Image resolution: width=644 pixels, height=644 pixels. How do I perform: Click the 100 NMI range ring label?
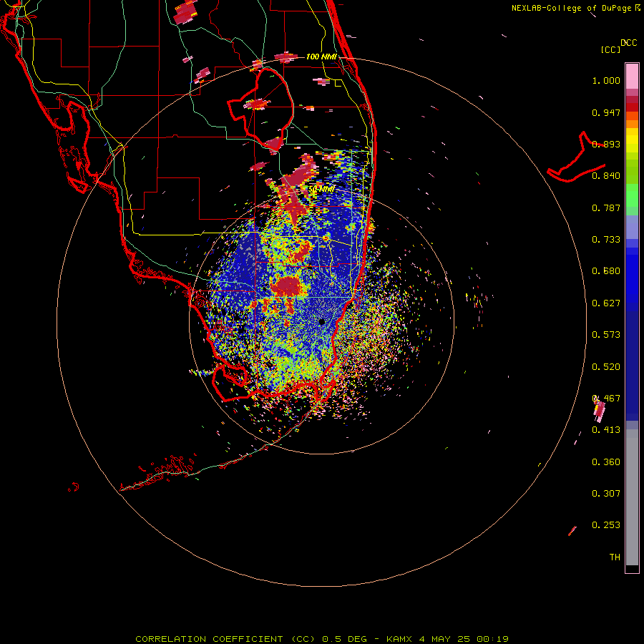[x=321, y=57]
